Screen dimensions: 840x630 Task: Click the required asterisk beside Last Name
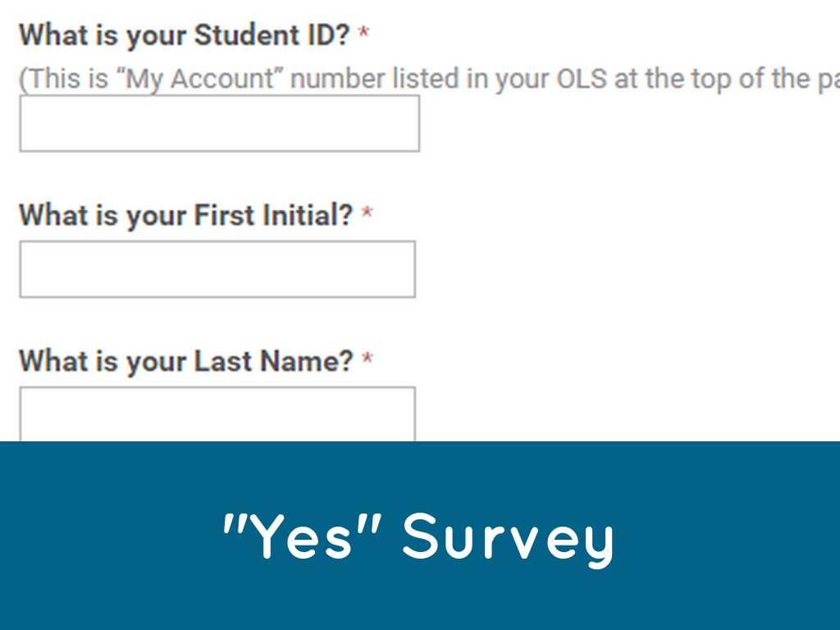367,361
